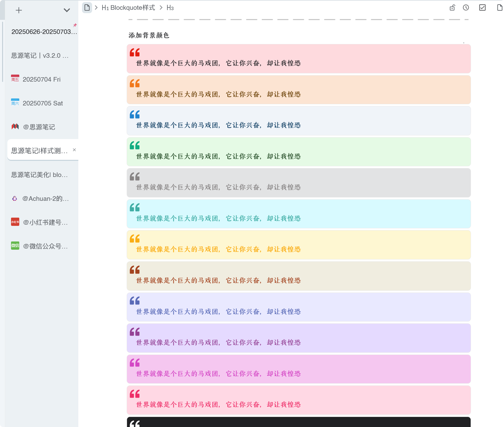Image resolution: width=504 pixels, height=427 pixels.
Task: Click the plus icon to add new tab
Action: (19, 10)
